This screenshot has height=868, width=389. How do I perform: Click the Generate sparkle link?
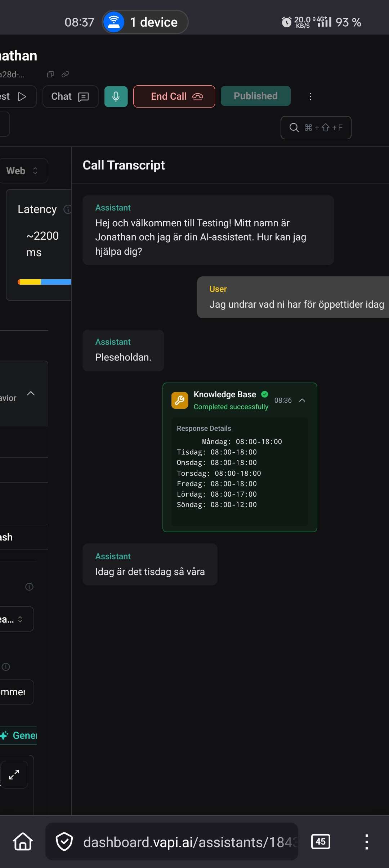click(19, 735)
